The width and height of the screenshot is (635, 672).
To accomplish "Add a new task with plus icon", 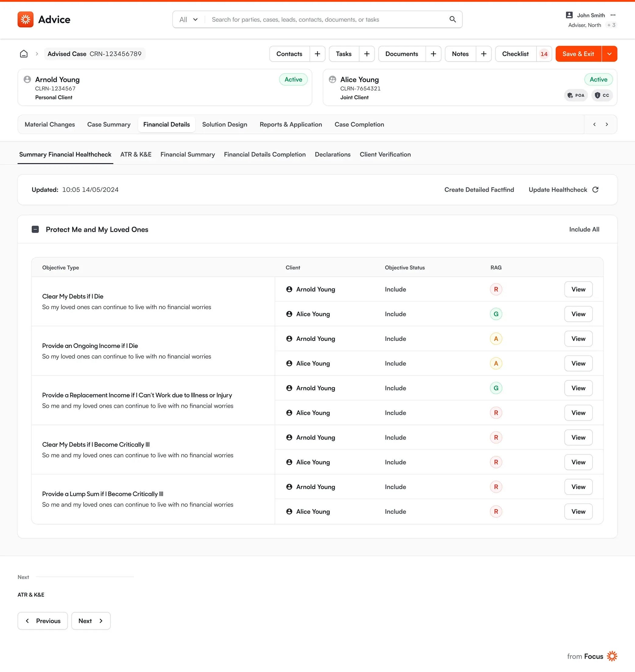I will tap(367, 54).
